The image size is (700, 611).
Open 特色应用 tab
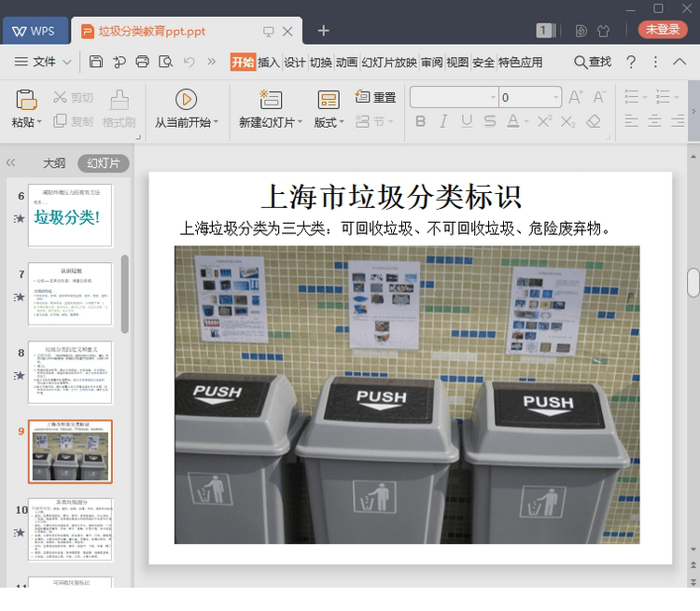[521, 62]
